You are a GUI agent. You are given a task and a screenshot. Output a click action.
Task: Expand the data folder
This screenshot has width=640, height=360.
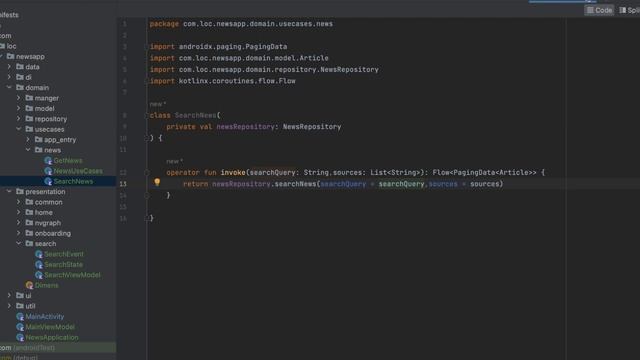[9, 67]
